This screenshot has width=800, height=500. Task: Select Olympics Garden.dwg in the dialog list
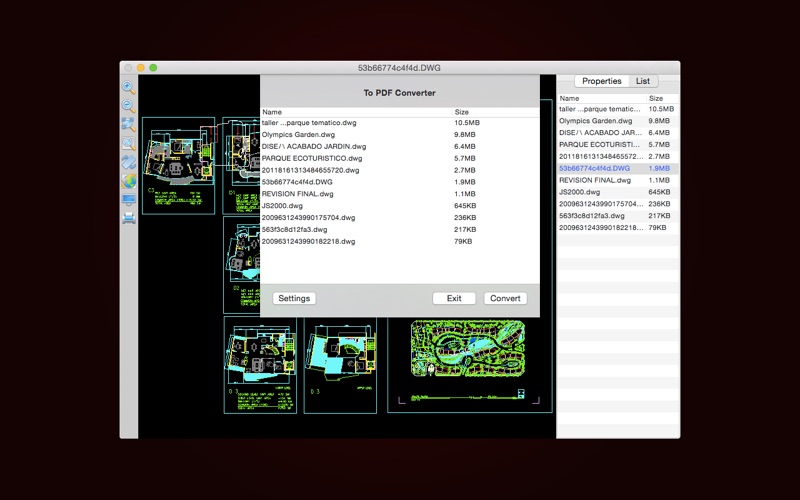click(400, 135)
